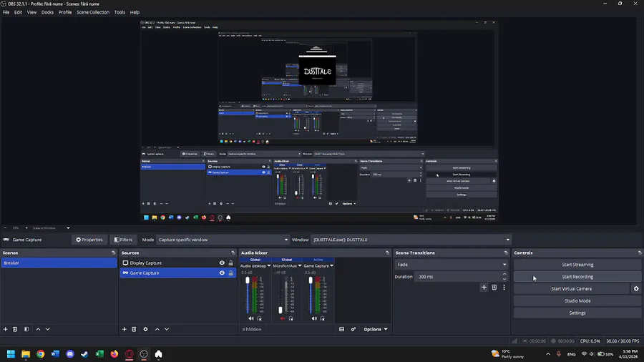This screenshot has width=644, height=362.
Task: Open source properties gear in Sources panel
Action: [145, 329]
